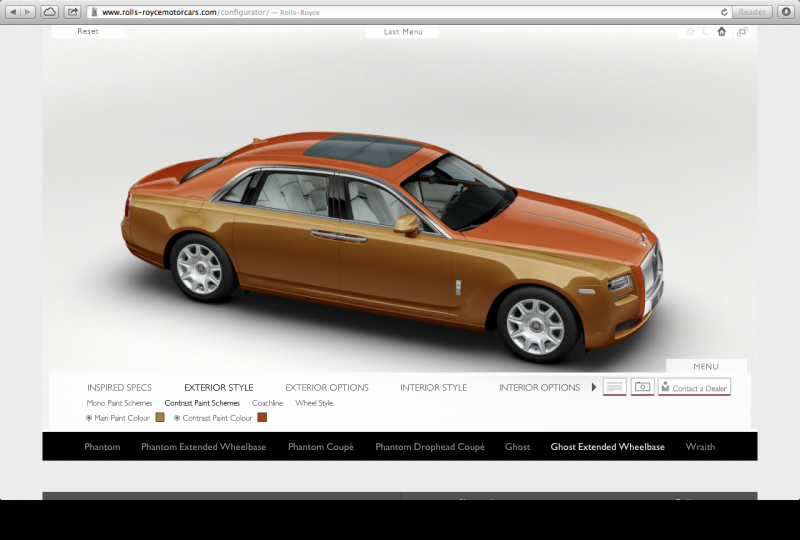Switch to day lighting sun icon
Image resolution: width=800 pixels, height=540 pixels.
pos(690,32)
